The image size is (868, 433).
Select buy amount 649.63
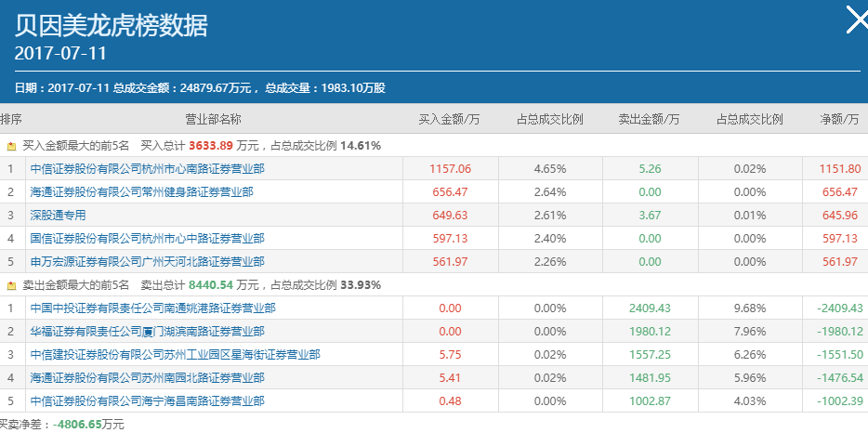(x=450, y=216)
